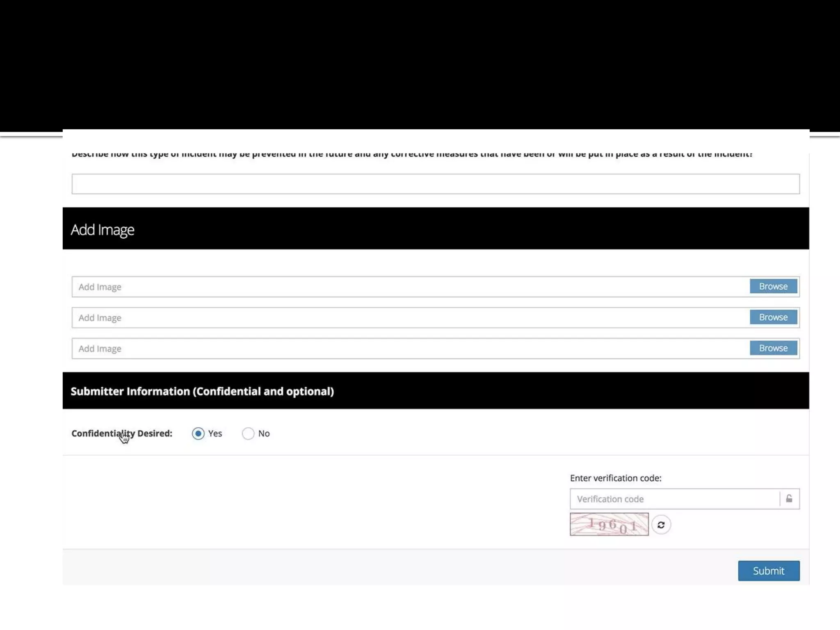
Task: Refresh the captcha verification image
Action: coord(661,525)
